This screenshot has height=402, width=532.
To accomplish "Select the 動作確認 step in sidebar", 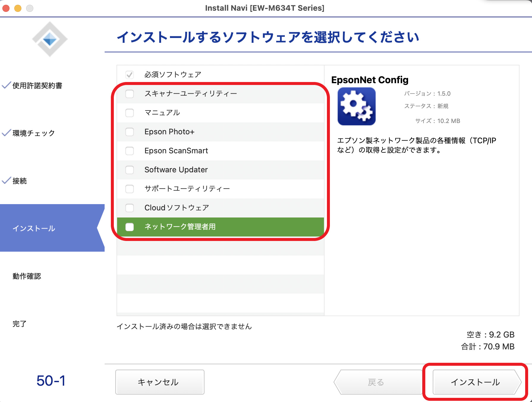I will 27,276.
